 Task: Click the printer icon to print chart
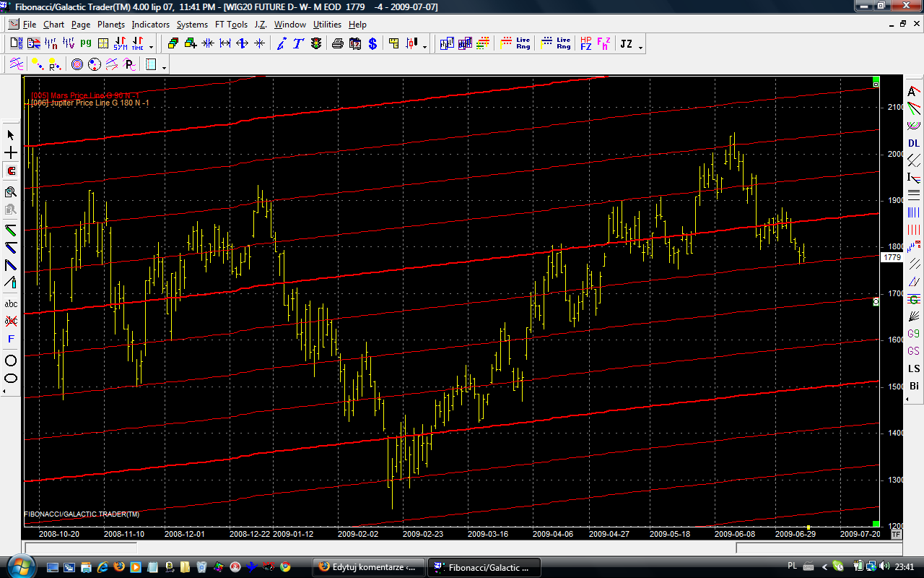[338, 44]
